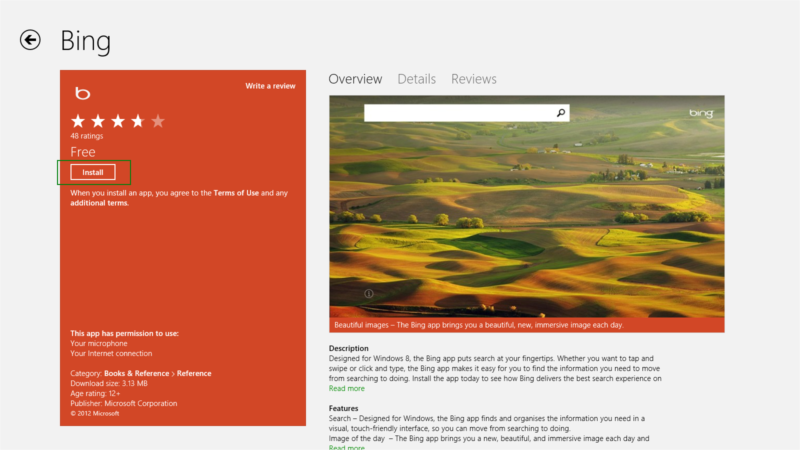Click the Features heading
Image resolution: width=800 pixels, height=450 pixels.
click(343, 408)
